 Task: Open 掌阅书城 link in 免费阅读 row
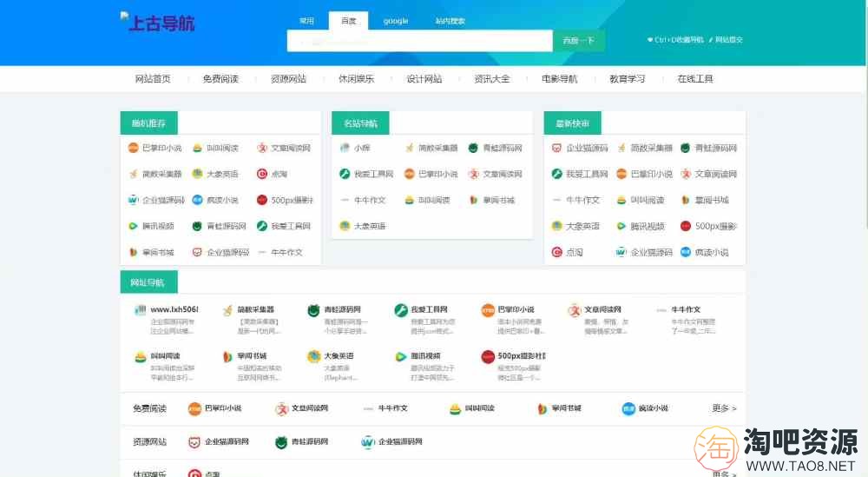tap(566, 408)
